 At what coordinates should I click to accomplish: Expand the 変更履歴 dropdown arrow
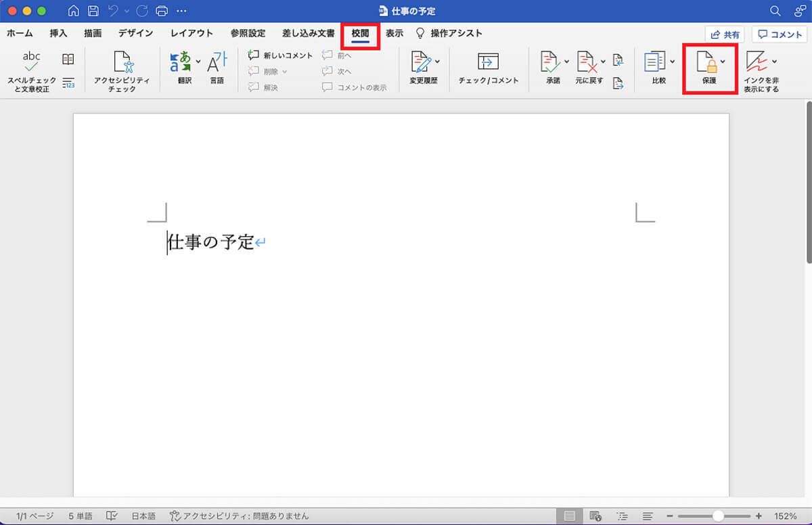pyautogui.click(x=437, y=62)
